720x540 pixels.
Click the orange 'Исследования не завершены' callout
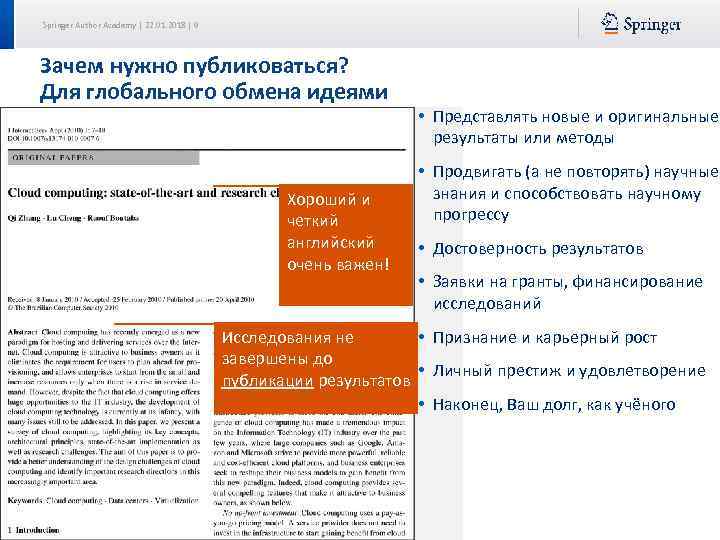tap(316, 368)
